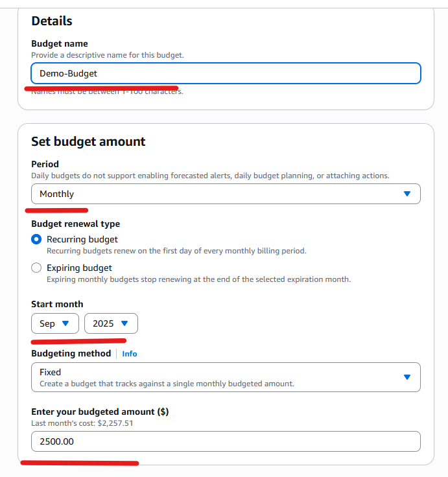Click the Budgeting method heading label
The width and height of the screenshot is (448, 477).
[x=71, y=353]
